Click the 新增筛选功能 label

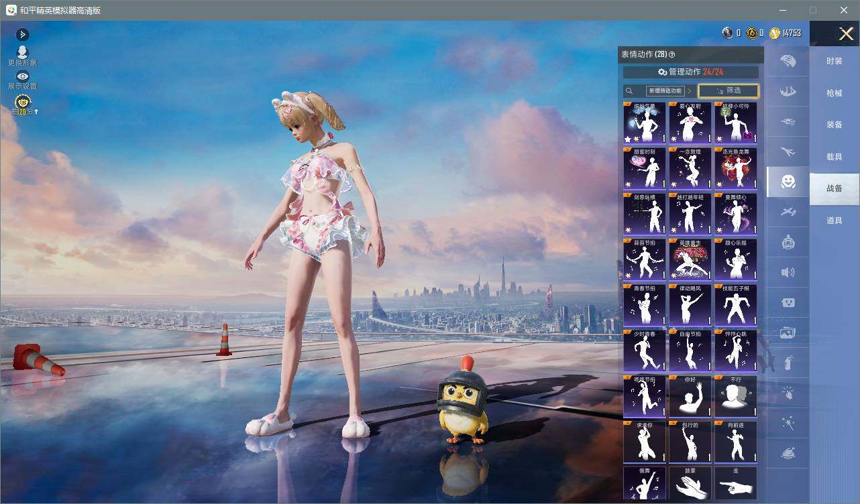665,91
